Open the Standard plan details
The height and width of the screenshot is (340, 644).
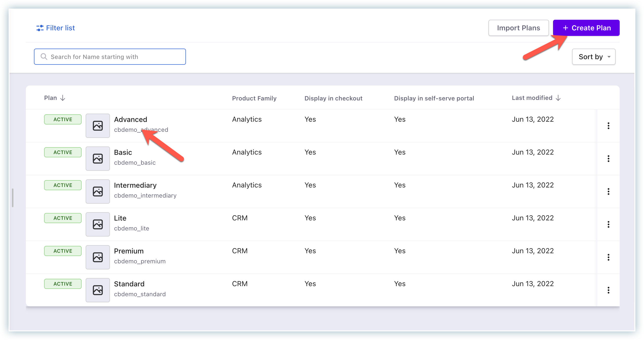(x=129, y=284)
